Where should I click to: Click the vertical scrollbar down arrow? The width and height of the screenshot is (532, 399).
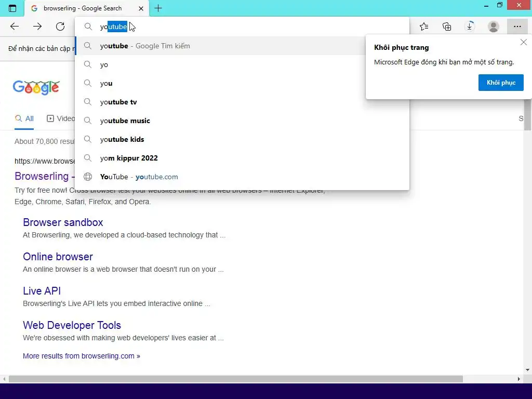click(528, 370)
